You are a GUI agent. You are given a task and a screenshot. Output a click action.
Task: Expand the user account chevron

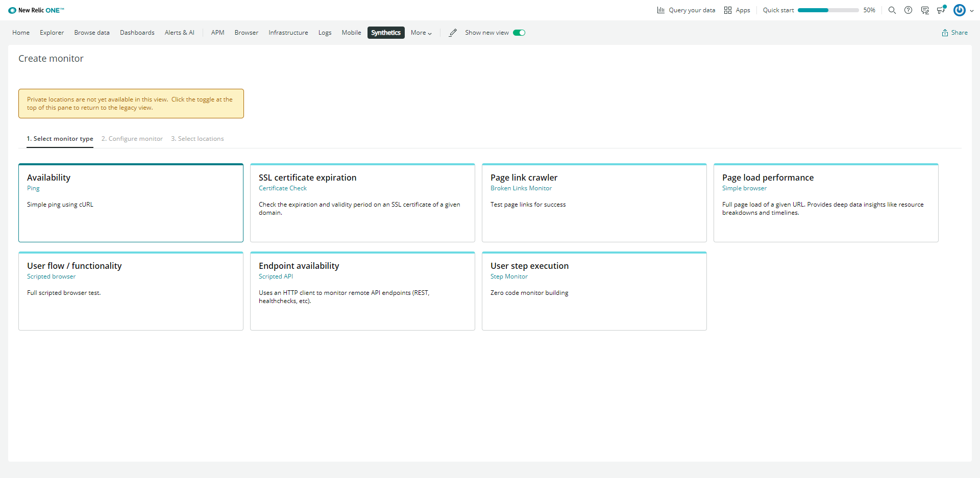pos(971,11)
